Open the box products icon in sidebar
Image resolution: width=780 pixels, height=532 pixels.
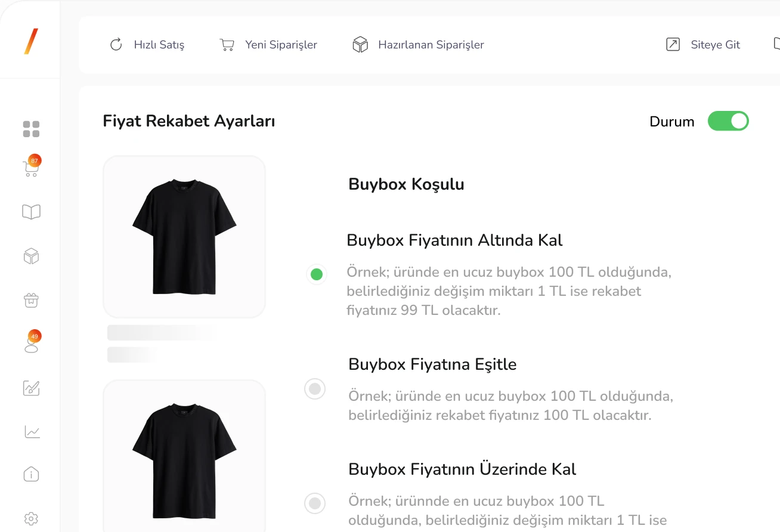31,256
